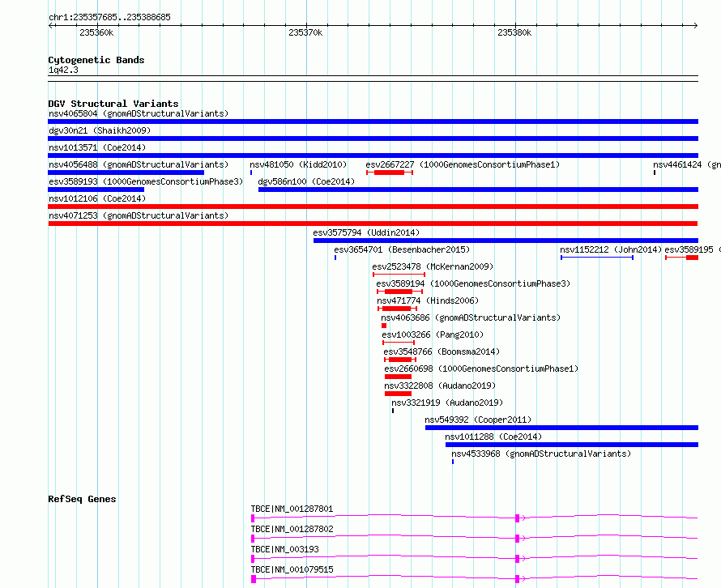Click the blue bar of nsv549392
721x588 pixels.
(x=561, y=428)
